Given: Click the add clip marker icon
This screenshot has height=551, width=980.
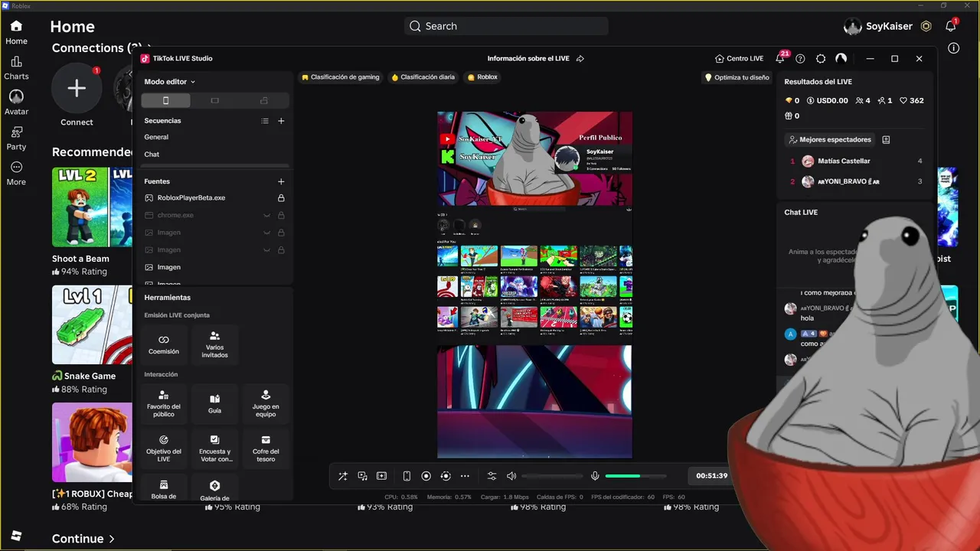Looking at the screenshot, I should [381, 476].
